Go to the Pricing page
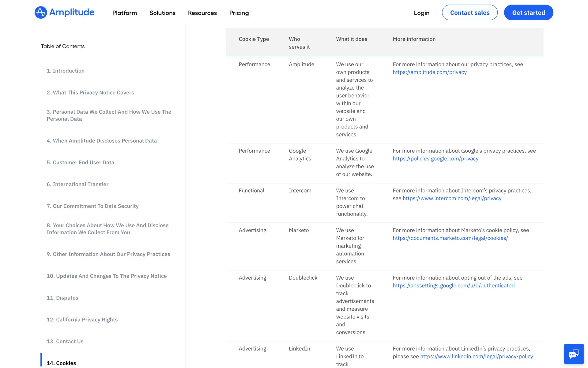The image size is (588, 368). click(x=239, y=13)
